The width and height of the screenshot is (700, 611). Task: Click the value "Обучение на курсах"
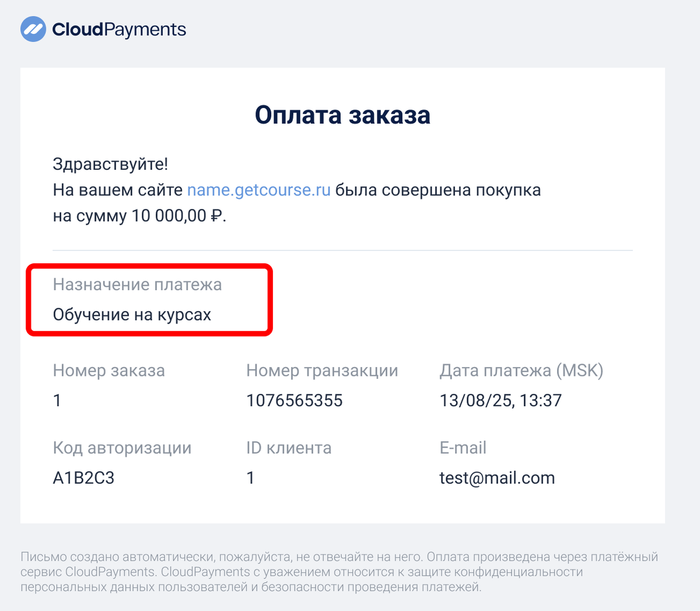(x=132, y=315)
